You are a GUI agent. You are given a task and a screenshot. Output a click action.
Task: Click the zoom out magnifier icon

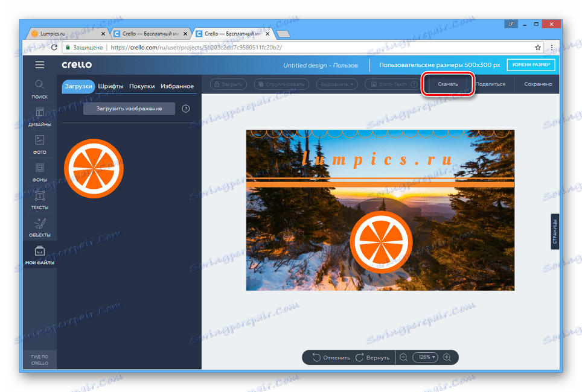[x=403, y=358]
